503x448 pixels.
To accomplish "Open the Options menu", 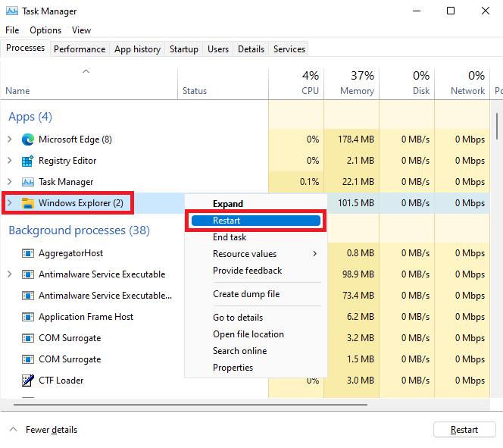I will pos(45,30).
